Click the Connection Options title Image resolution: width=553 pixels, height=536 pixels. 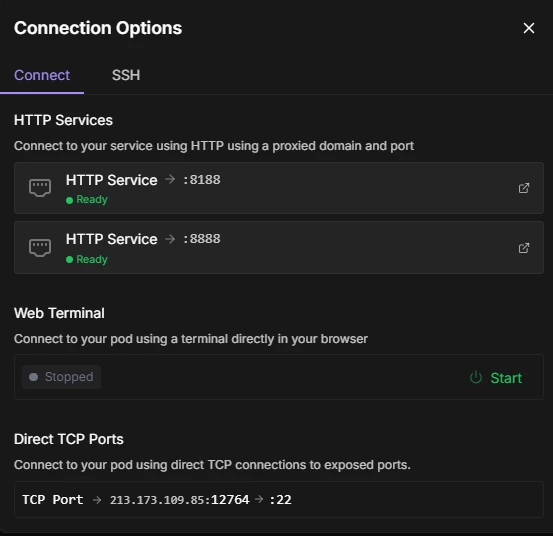(98, 28)
